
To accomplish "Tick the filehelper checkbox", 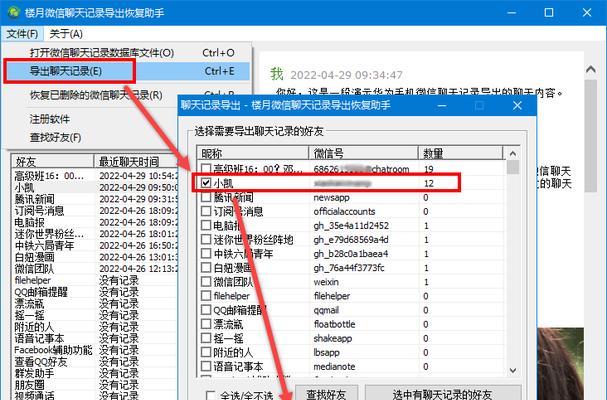I will click(206, 295).
